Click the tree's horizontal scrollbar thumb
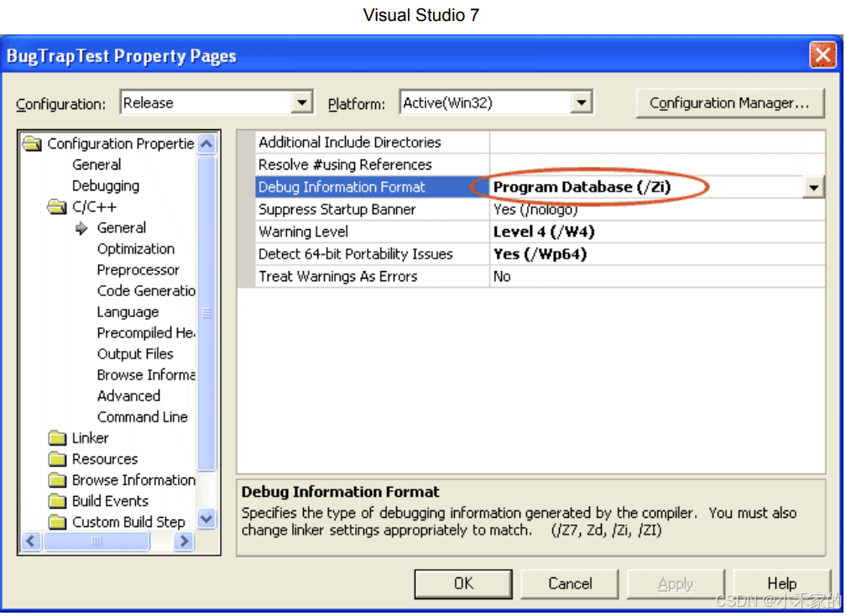846x616 pixels. click(97, 541)
